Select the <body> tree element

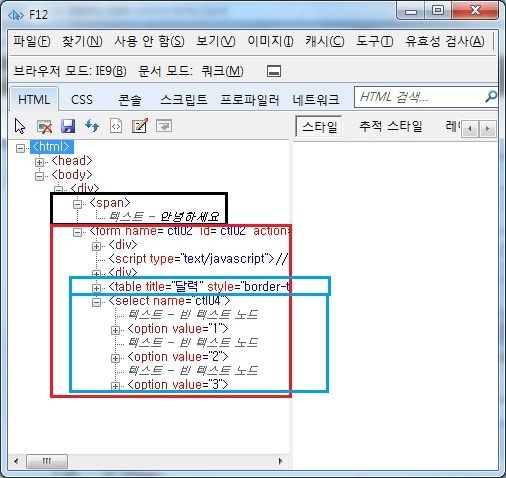[x=72, y=175]
